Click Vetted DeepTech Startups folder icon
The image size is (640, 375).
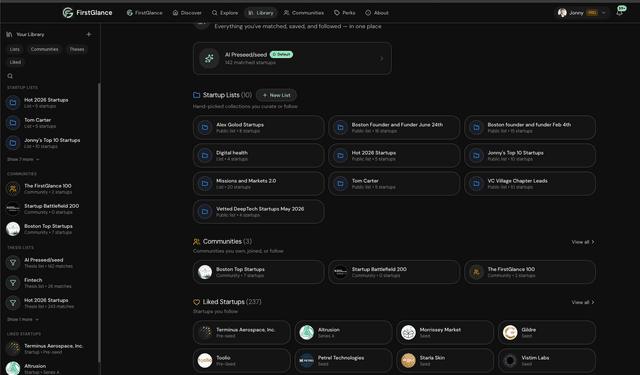click(205, 211)
